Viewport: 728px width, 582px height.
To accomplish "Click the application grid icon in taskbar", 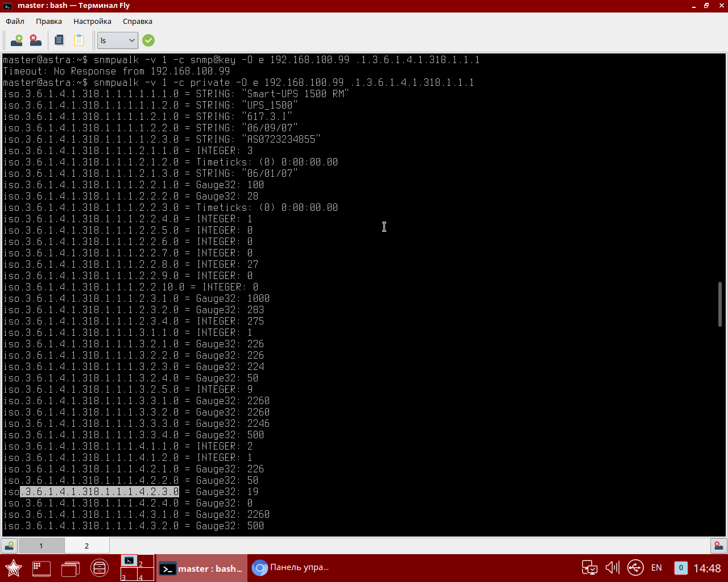I will pyautogui.click(x=41, y=568).
